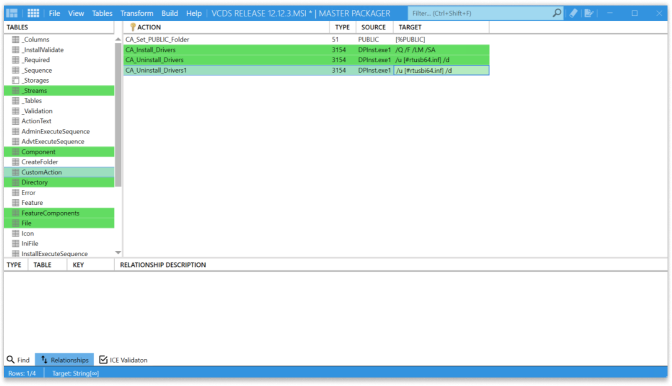672x386 pixels.
Task: Select the _Streams table
Action: tap(60, 90)
